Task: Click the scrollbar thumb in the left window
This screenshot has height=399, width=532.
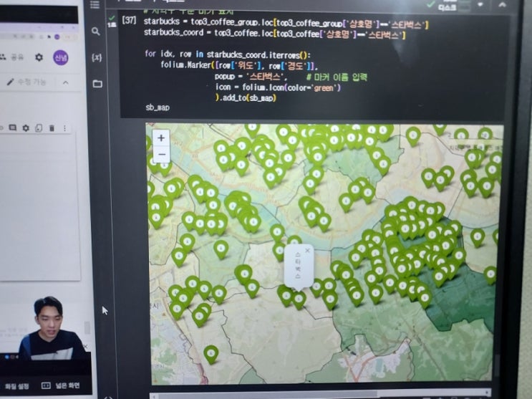Action: (87, 327)
